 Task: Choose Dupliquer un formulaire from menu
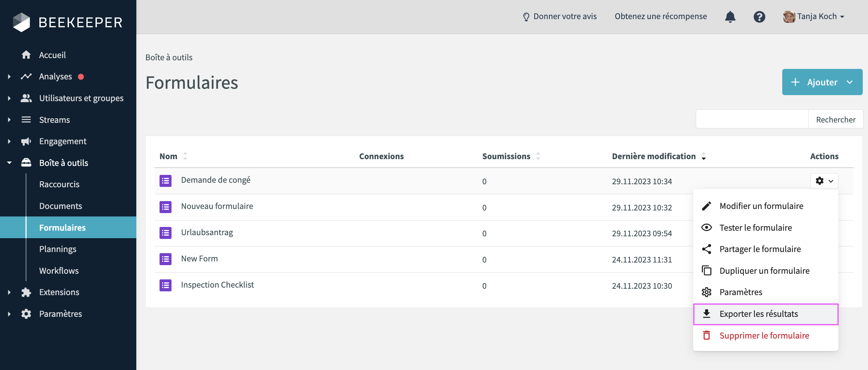[764, 271]
